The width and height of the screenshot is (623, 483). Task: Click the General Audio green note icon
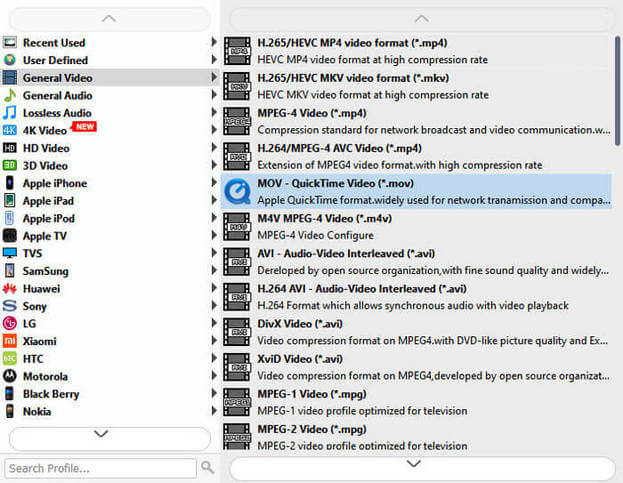click(x=10, y=95)
